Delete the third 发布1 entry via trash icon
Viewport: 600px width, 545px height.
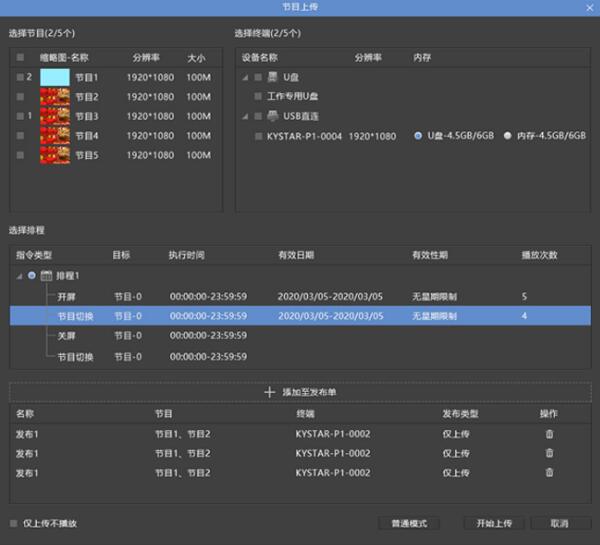[x=549, y=473]
